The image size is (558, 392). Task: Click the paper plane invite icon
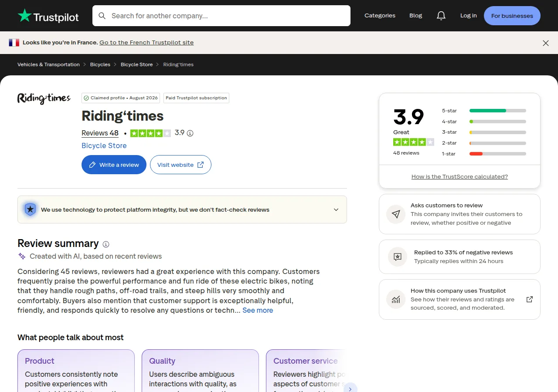pyautogui.click(x=396, y=214)
